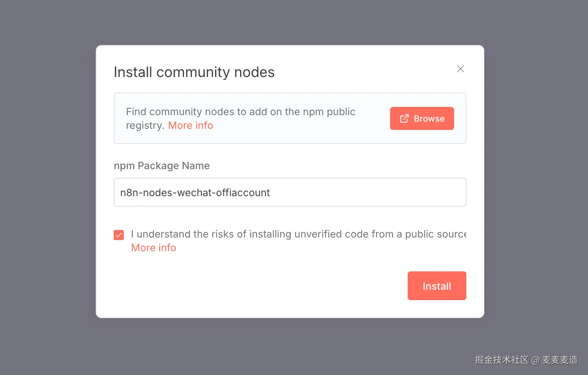Click the n8n-nodes-wechat-offiaccount text in the field
The width and height of the screenshot is (588, 375).
(x=195, y=193)
